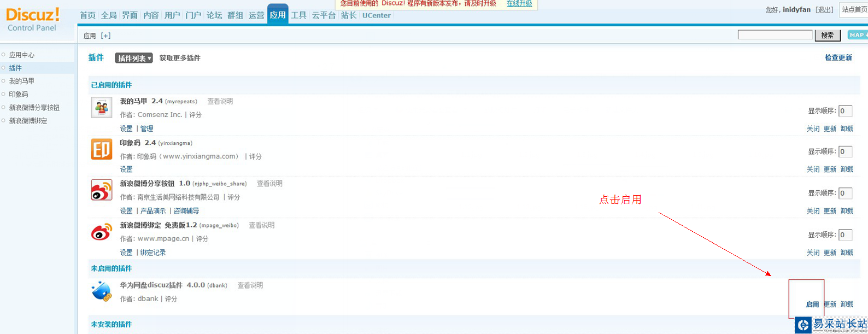
Task: Open 新浪微博分享按钮 in the sidebar
Action: point(34,108)
